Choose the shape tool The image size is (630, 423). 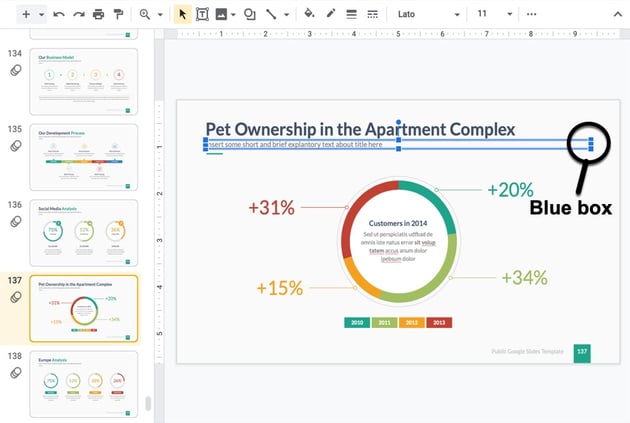tap(249, 15)
